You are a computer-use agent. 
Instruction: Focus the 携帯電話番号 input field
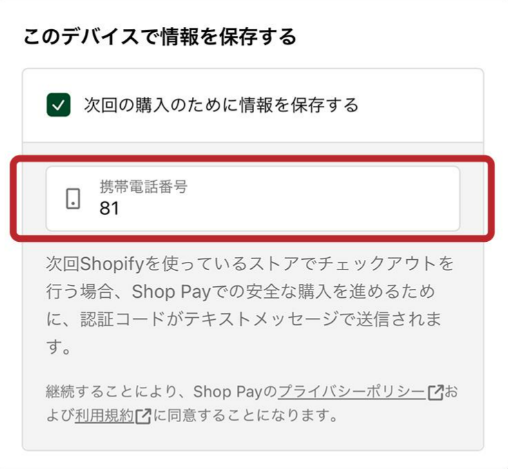pyautogui.click(x=253, y=199)
